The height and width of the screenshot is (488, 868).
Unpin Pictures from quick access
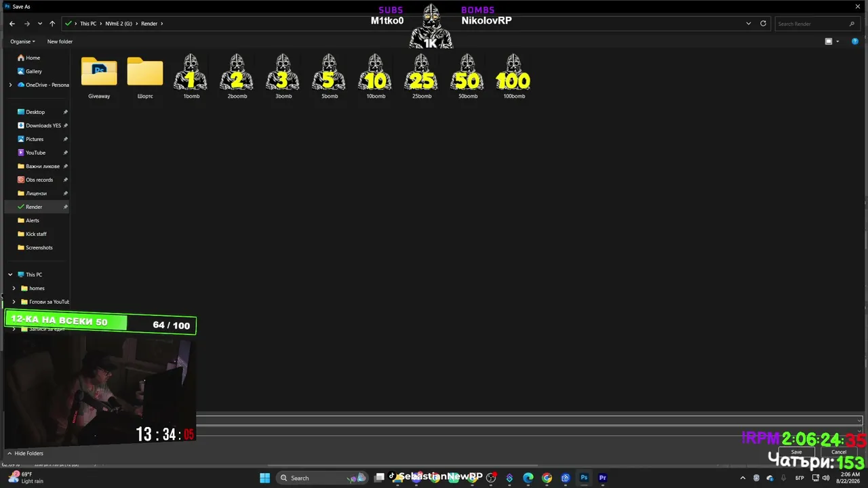pos(66,139)
